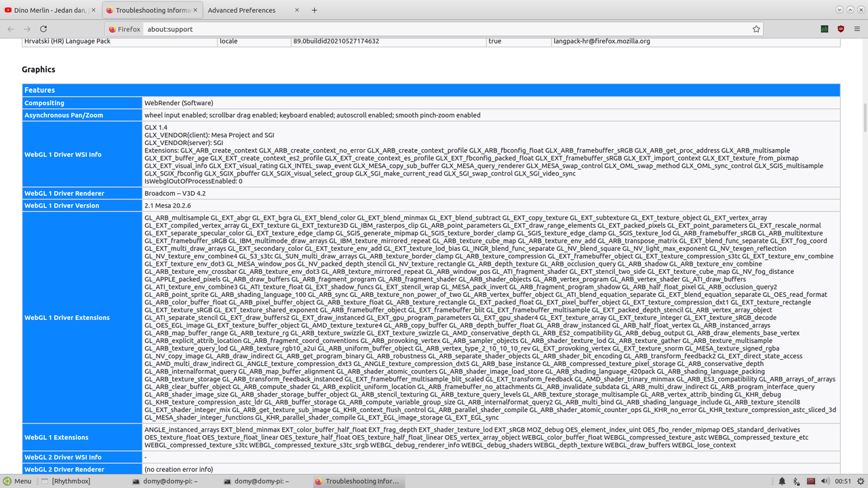Show the desktop via panel icon
The width and height of the screenshot is (868, 488).
(43, 481)
